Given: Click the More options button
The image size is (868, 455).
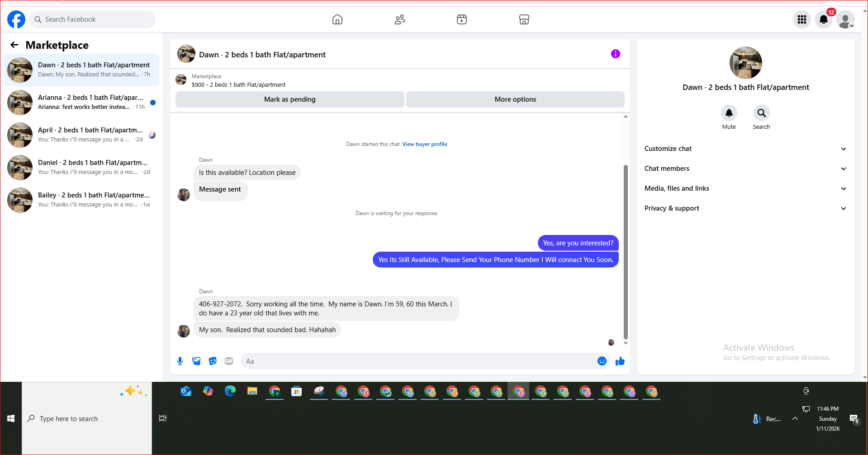Looking at the screenshot, I should [515, 99].
